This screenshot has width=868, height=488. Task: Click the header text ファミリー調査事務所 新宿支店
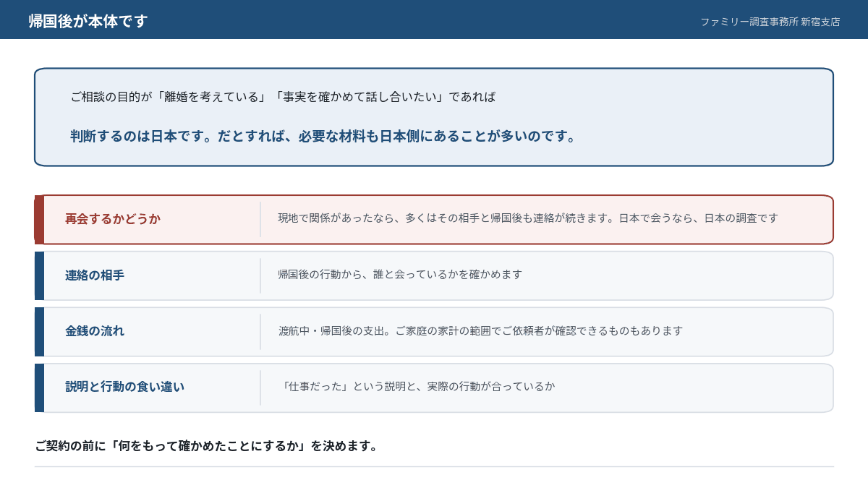click(x=770, y=22)
